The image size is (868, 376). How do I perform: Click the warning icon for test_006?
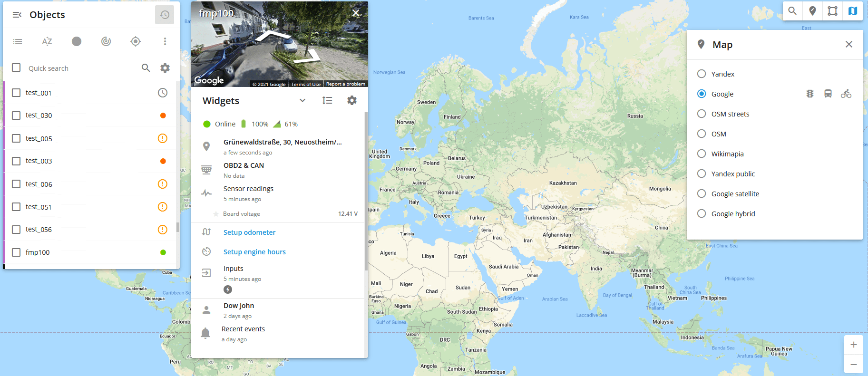(163, 184)
